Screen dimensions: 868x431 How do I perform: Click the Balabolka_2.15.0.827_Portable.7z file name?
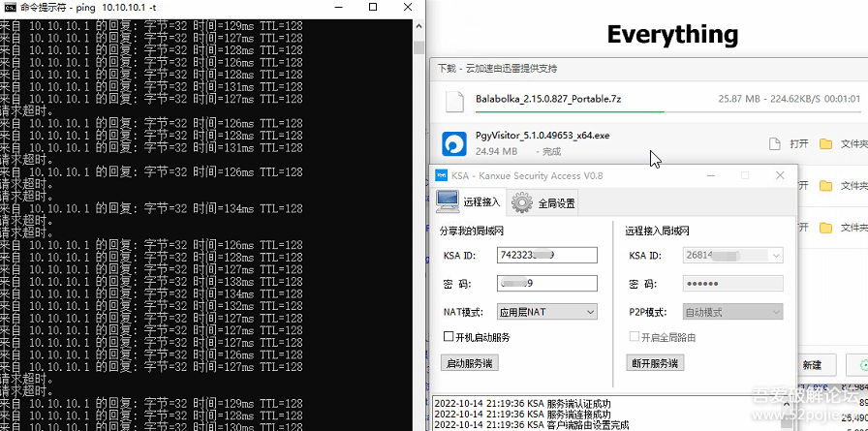point(548,99)
